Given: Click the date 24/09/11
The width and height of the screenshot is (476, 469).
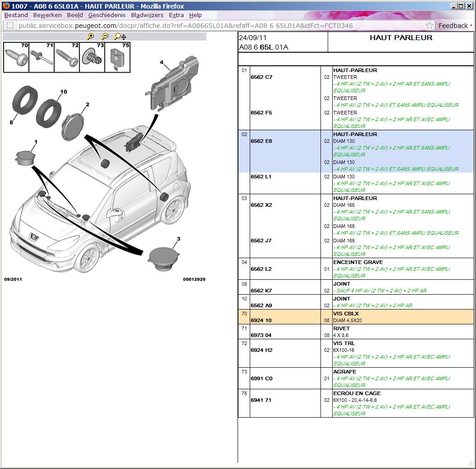Looking at the screenshot, I should coord(252,37).
